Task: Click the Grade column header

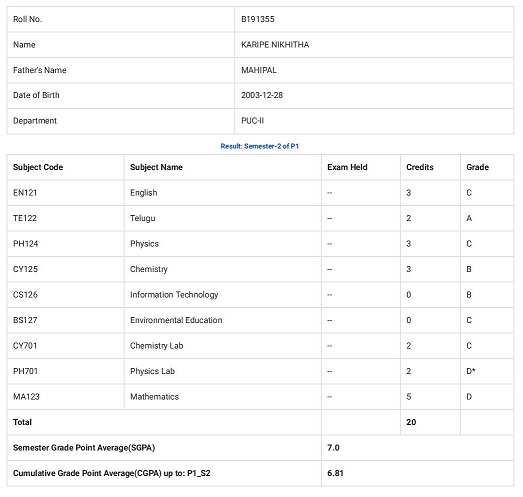Action: tap(477, 167)
